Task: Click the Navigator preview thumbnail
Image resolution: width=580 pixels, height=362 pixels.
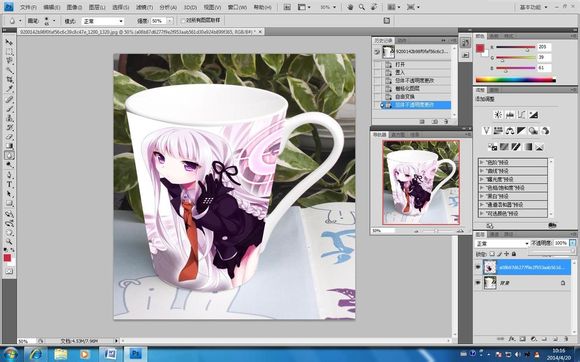Action: tap(421, 182)
